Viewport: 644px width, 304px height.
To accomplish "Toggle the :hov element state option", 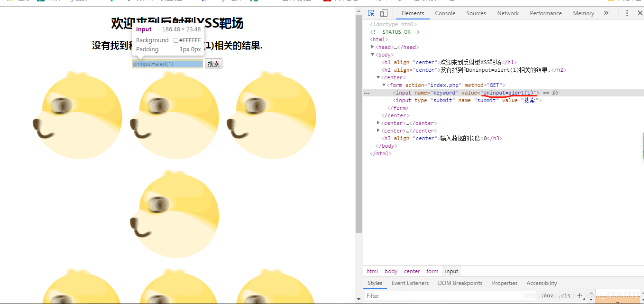I will 548,295.
